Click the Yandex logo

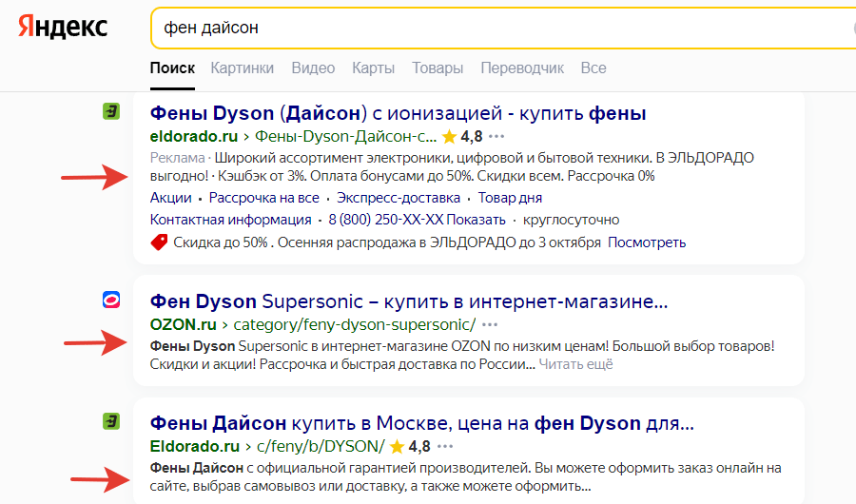[x=62, y=28]
